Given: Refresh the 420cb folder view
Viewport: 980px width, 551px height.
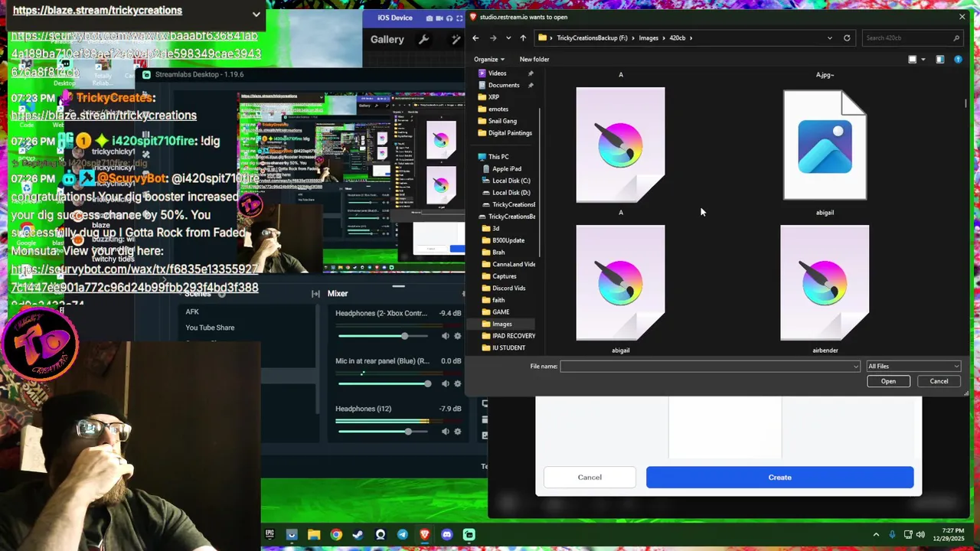Looking at the screenshot, I should (847, 37).
